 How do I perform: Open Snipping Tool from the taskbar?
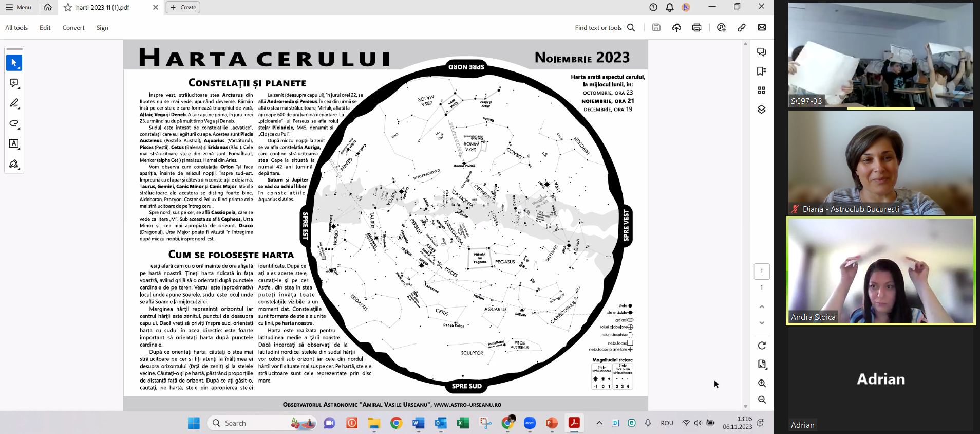(485, 423)
